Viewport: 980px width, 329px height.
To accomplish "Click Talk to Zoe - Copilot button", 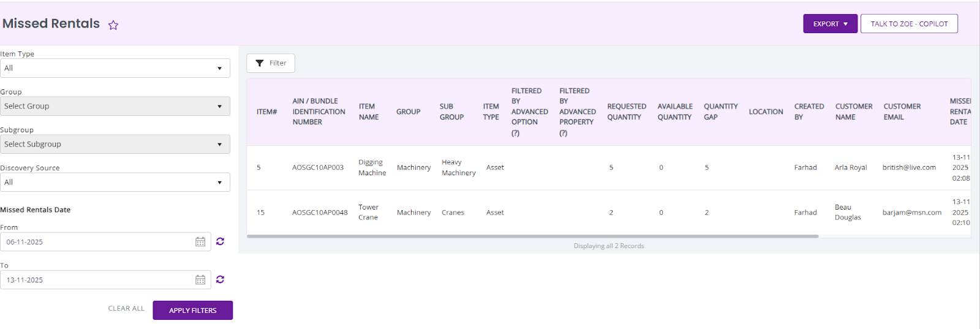I will [909, 24].
